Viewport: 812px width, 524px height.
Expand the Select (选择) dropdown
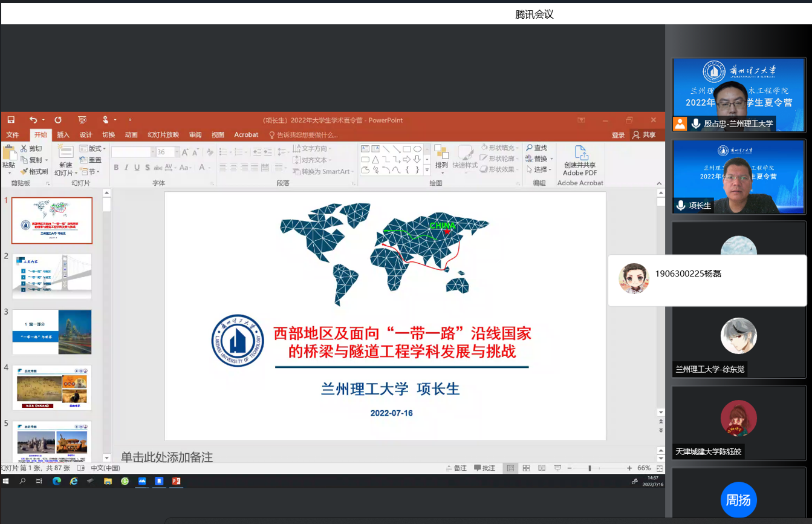pos(539,170)
